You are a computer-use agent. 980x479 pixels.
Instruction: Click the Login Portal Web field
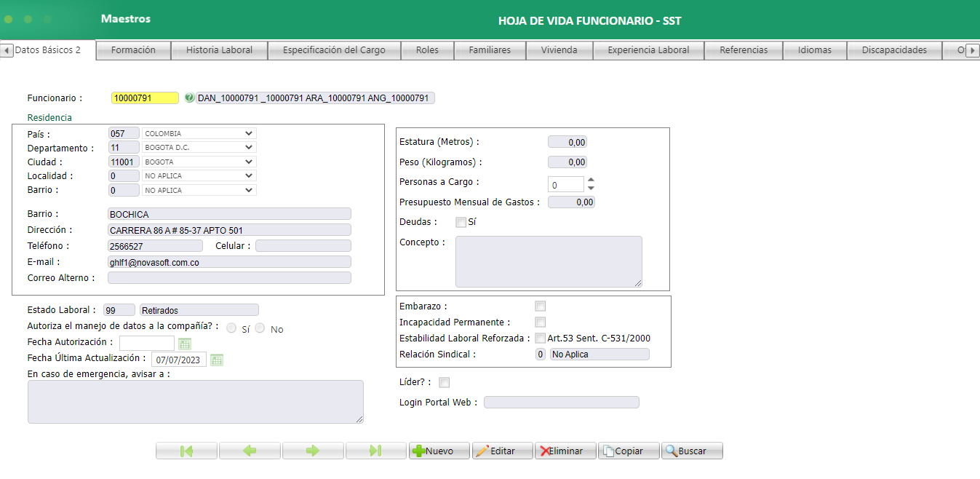[x=562, y=403]
